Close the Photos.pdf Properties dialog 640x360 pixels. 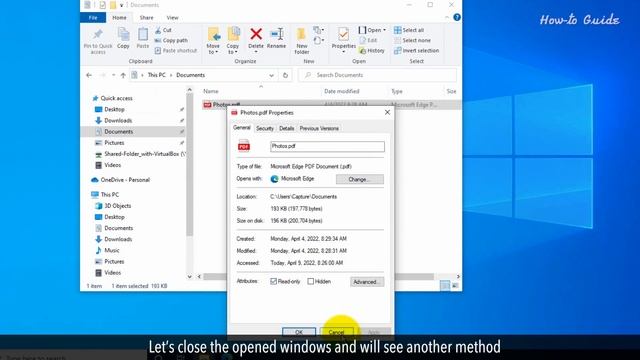tap(387, 112)
